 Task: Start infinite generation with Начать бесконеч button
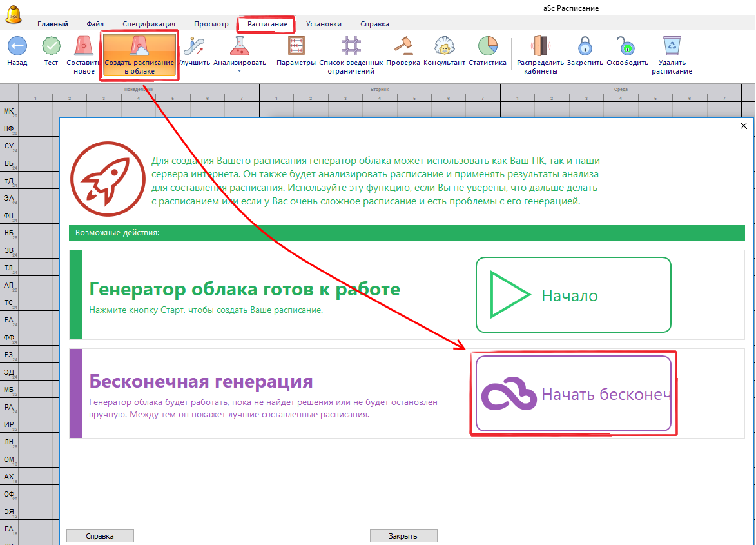[573, 393]
